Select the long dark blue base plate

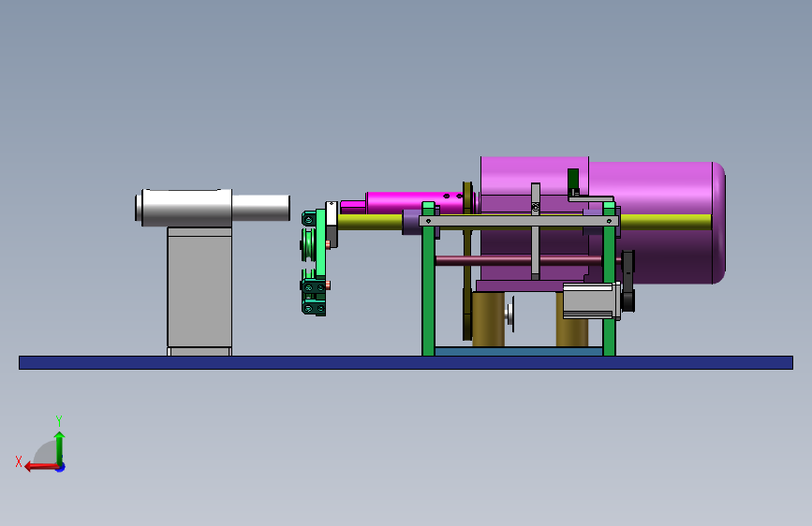pyautogui.click(x=406, y=362)
